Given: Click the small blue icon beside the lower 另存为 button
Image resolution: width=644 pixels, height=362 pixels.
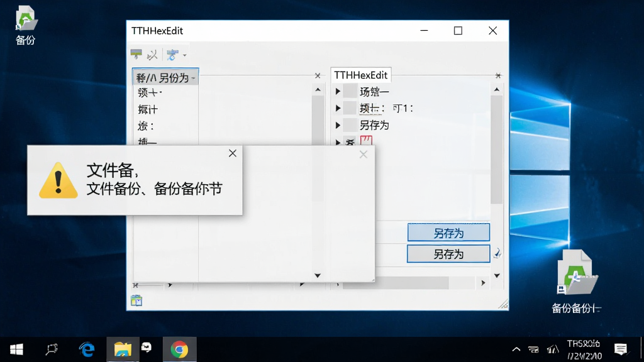Looking at the screenshot, I should [497, 253].
